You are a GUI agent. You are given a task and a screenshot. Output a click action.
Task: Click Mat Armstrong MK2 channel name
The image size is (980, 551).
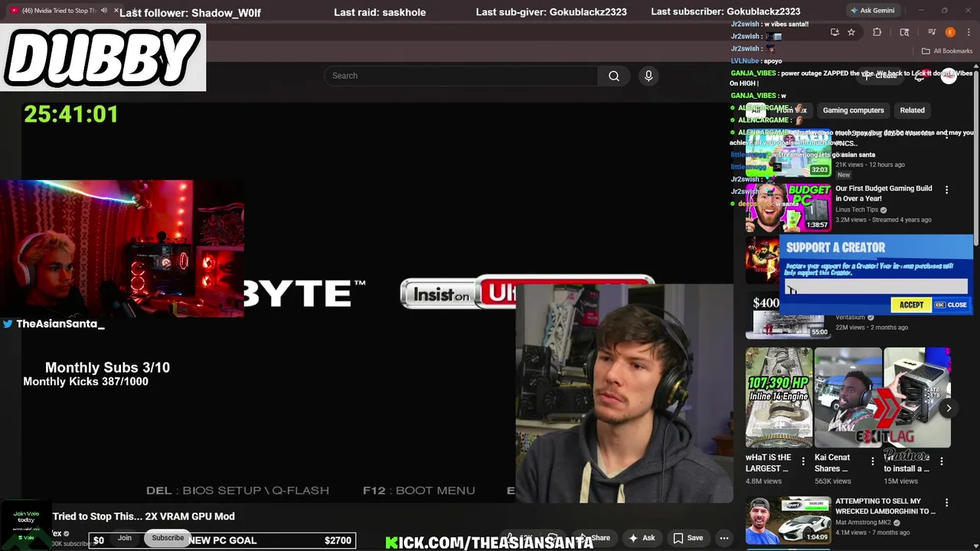863,523
